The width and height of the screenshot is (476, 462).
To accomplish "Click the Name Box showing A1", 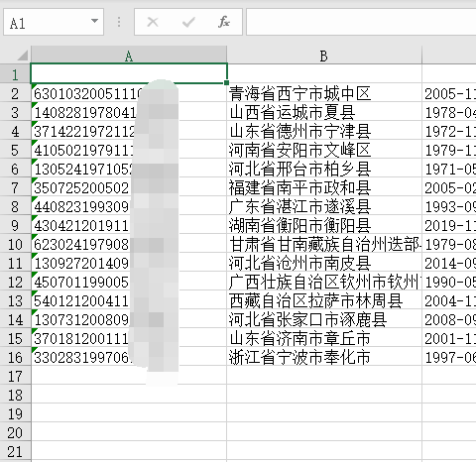I will [x=54, y=22].
